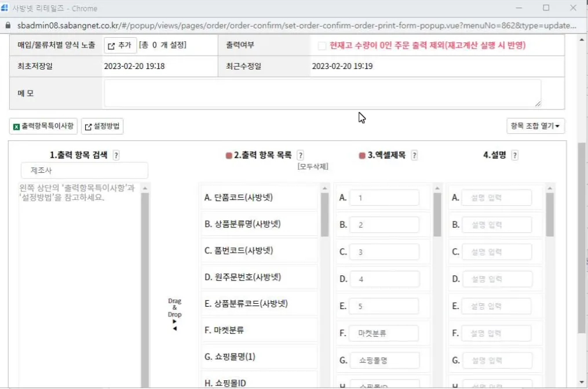Click Excel title field G containing 쇼핑몰명
Screen dimensions: 588x389
[385, 361]
